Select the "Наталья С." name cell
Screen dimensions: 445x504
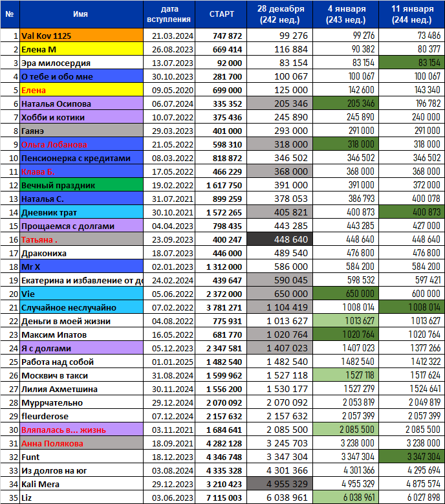pos(81,199)
